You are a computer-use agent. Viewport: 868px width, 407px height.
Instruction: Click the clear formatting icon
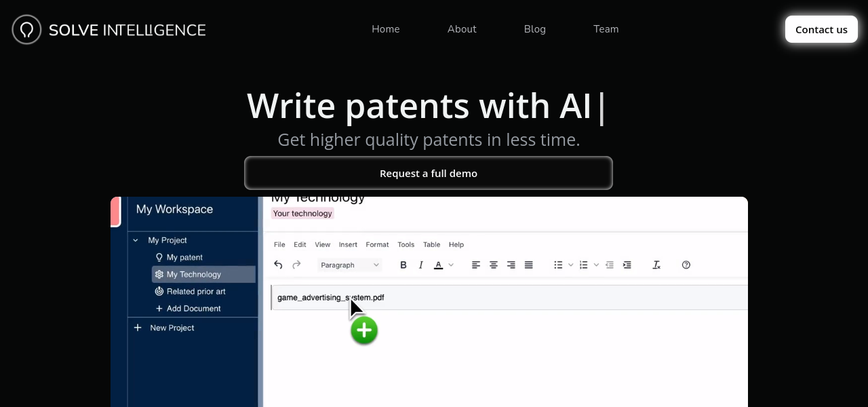click(656, 265)
